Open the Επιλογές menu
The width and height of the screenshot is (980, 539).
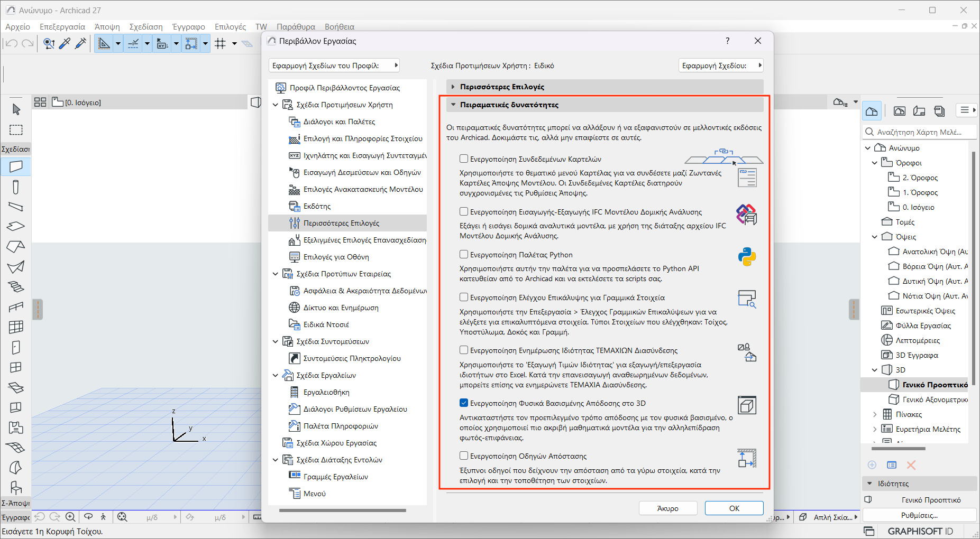pos(231,26)
